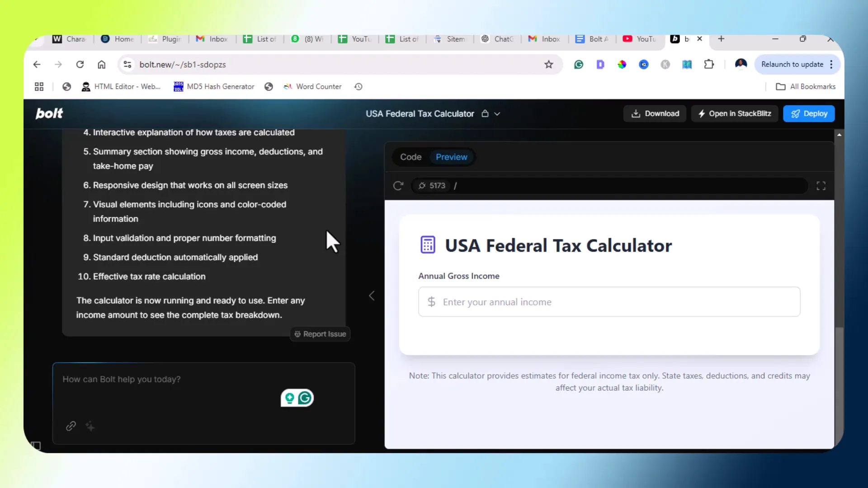Open the port 5173 selector
Screen dimensions: 868x488
coord(432,186)
